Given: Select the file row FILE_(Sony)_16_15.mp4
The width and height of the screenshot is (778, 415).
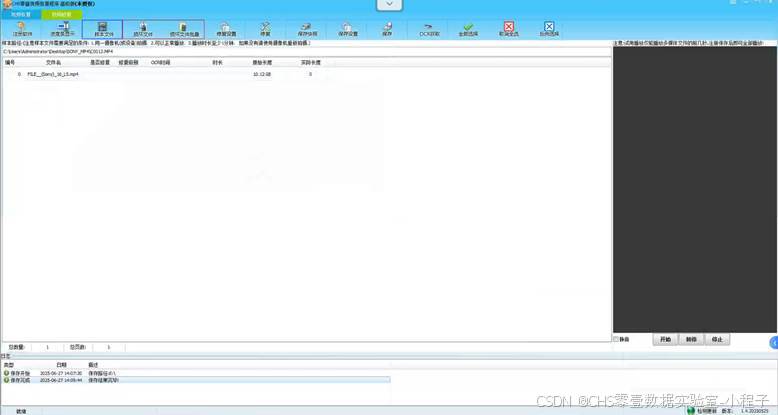Looking at the screenshot, I should tap(307, 74).
